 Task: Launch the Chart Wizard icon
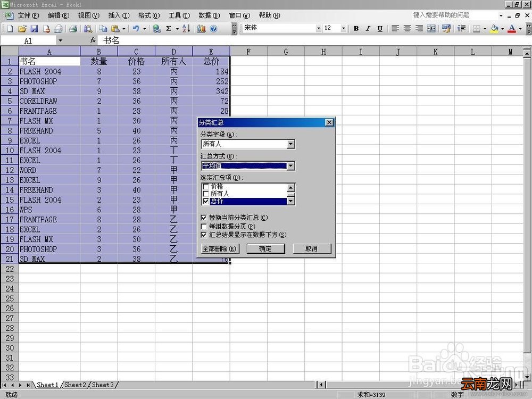[x=201, y=29]
